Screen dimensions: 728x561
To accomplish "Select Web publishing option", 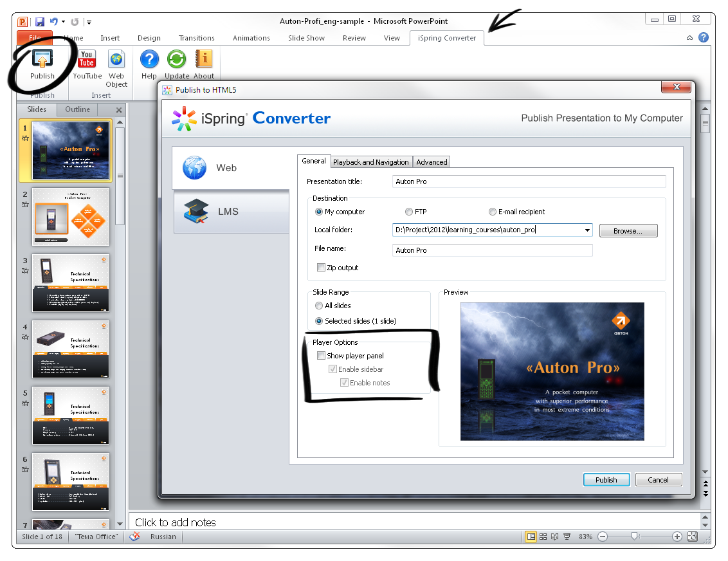I will 231,168.
